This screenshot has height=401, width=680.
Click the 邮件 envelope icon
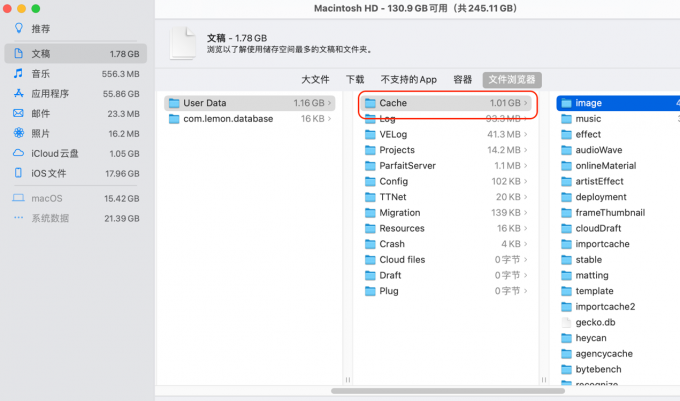click(18, 113)
